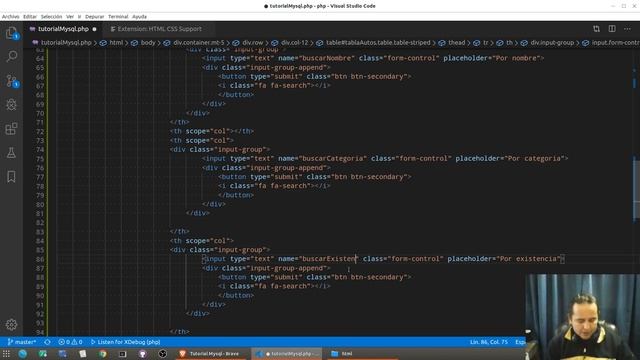Open the Search view in activity bar

(11, 56)
